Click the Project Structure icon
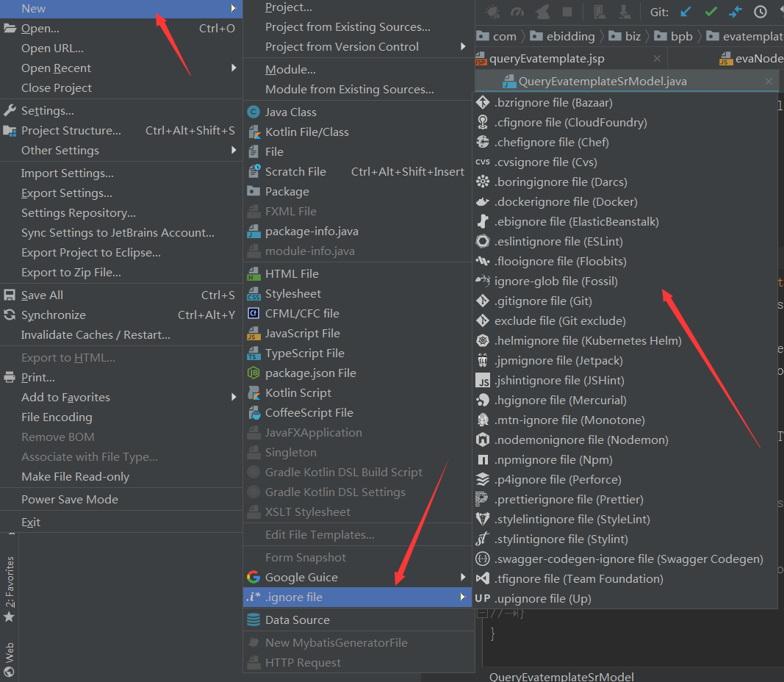Viewport: 784px width, 682px height. (x=10, y=131)
